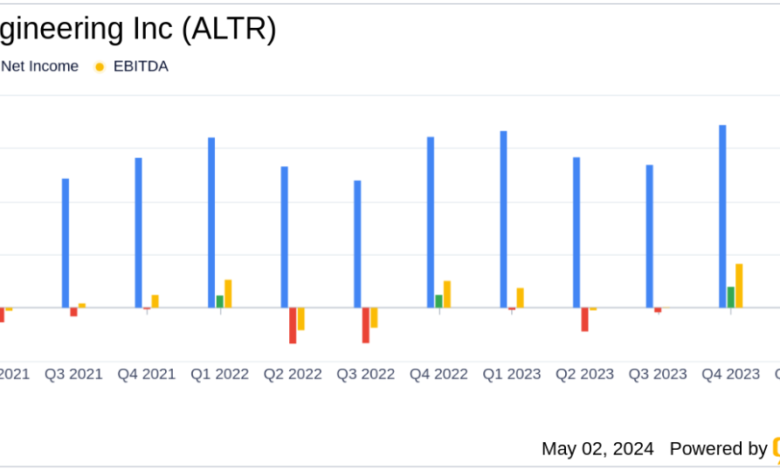Select the Q4 2023 axis label
The width and height of the screenshot is (780, 470).
tap(731, 374)
